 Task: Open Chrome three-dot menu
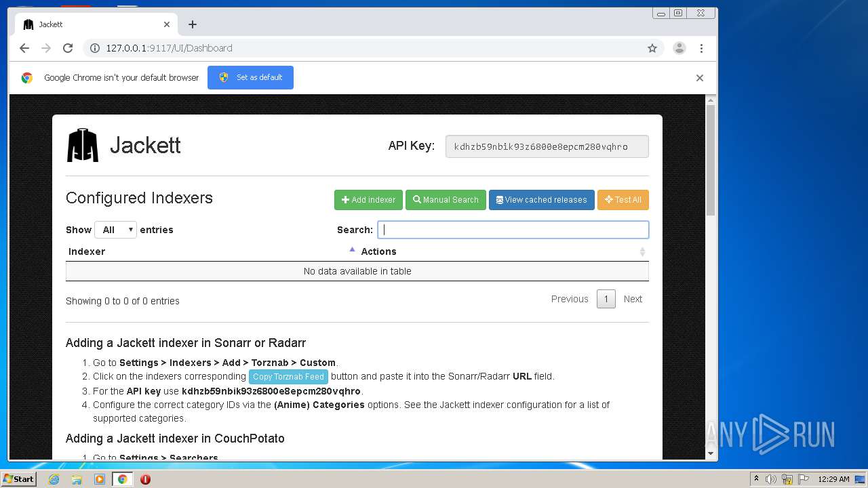coord(701,48)
